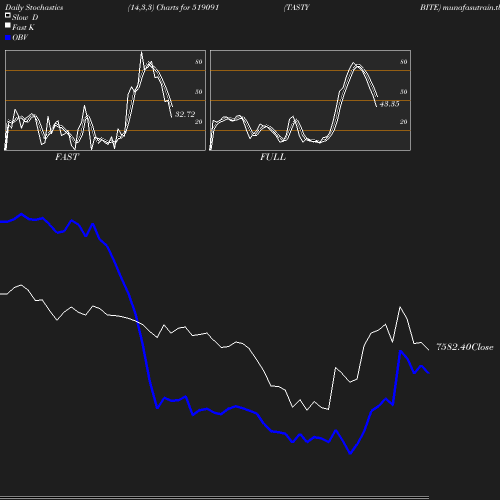The width and height of the screenshot is (500, 500).
Task: Click the 80 axis label in FULL chart
Action: tap(404, 62)
